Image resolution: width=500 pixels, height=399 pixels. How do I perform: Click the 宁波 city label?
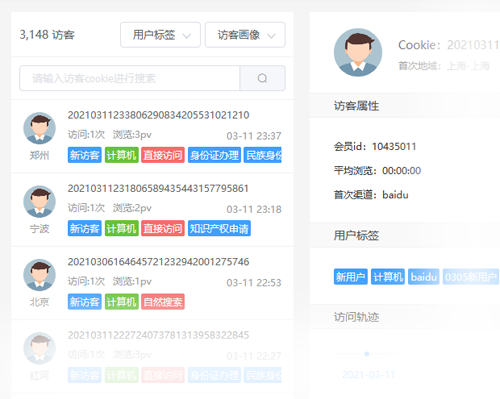coord(39,229)
